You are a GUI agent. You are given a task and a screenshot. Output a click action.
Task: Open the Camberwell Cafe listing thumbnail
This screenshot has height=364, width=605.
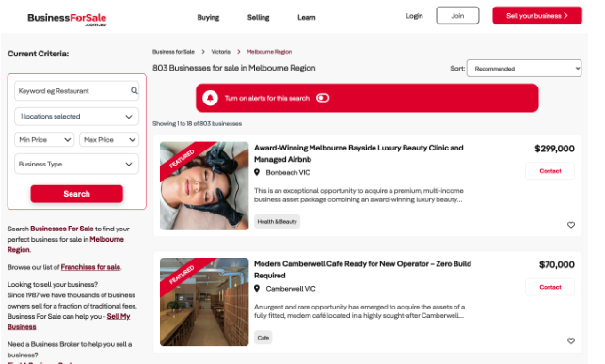click(204, 302)
